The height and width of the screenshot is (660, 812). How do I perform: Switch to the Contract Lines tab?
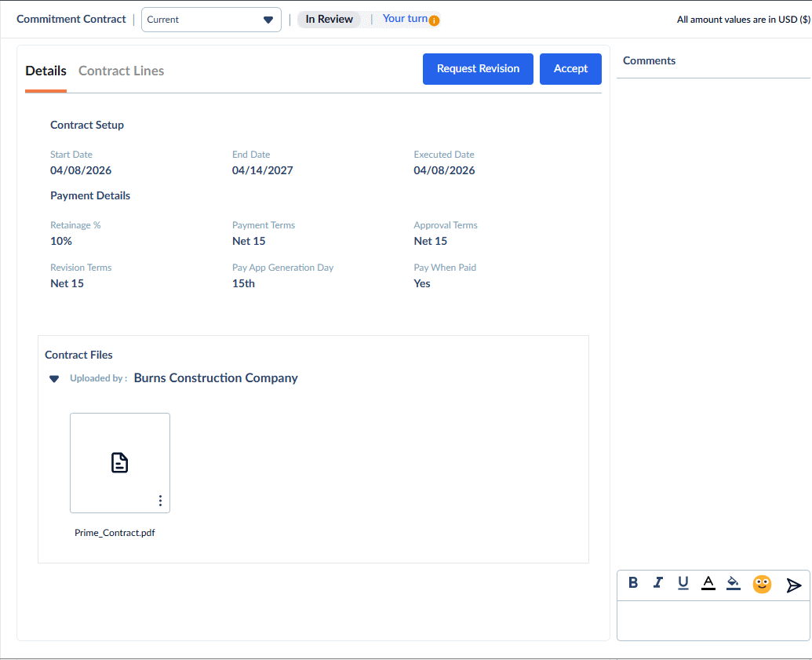(x=121, y=71)
